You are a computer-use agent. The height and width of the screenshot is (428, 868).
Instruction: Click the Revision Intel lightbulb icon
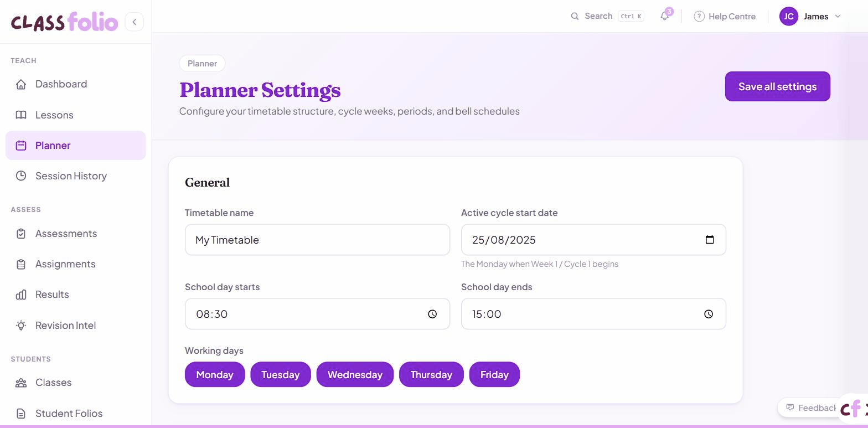[x=21, y=326]
